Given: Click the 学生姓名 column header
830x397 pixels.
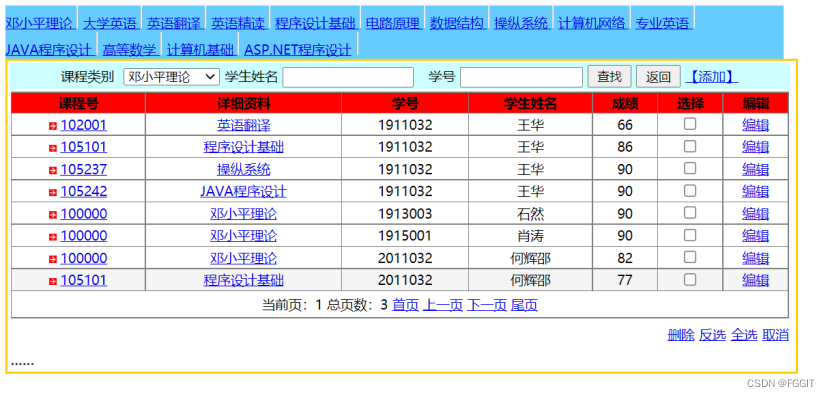Looking at the screenshot, I should (x=530, y=103).
